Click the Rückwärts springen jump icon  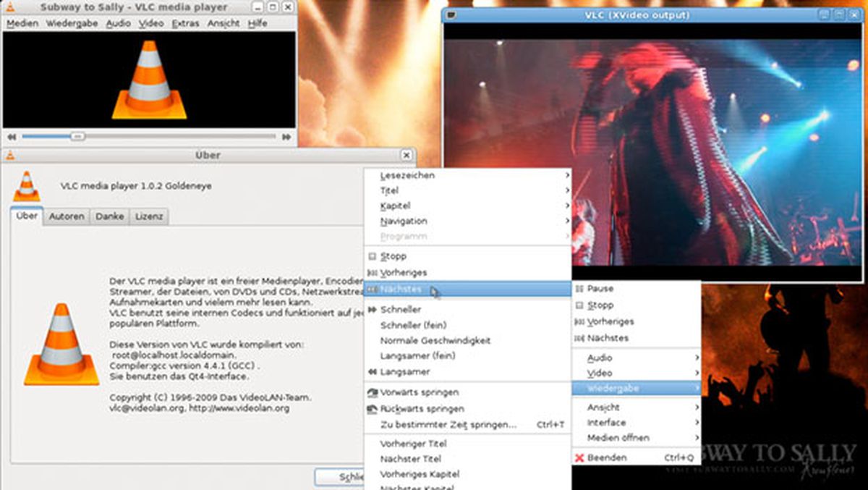[x=372, y=407]
